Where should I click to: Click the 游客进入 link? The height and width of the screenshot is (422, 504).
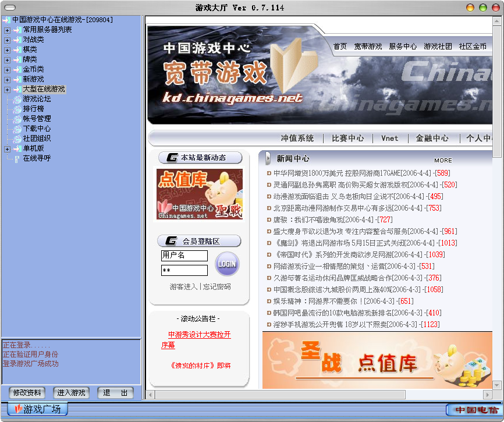[183, 287]
